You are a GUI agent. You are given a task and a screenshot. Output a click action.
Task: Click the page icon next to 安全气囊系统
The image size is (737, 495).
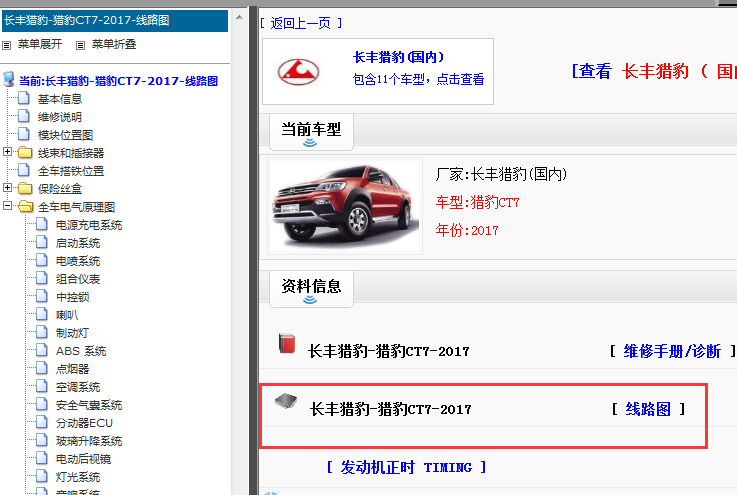(42, 404)
